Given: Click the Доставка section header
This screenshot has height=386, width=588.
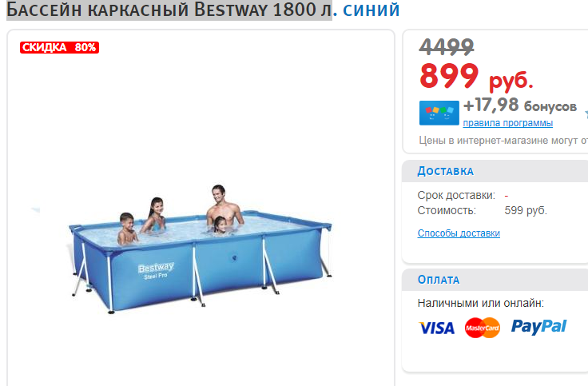Looking at the screenshot, I should (446, 171).
